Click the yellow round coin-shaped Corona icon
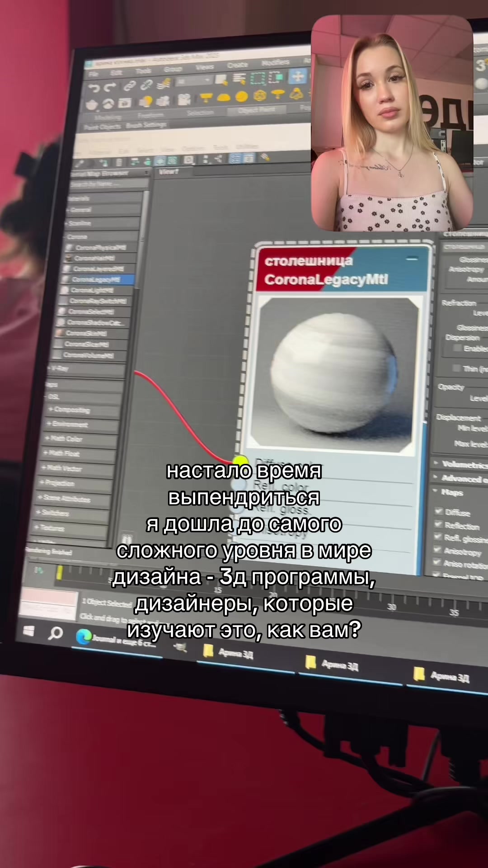 click(242, 97)
